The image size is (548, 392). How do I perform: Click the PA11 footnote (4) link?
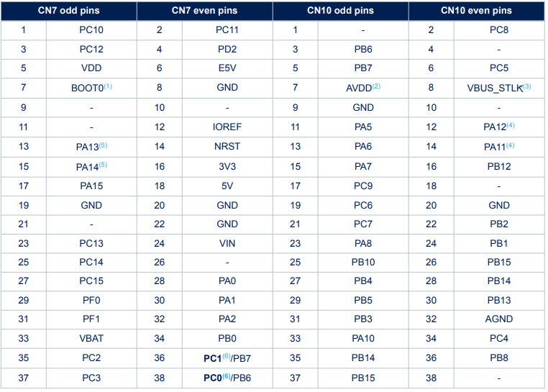[511, 145]
